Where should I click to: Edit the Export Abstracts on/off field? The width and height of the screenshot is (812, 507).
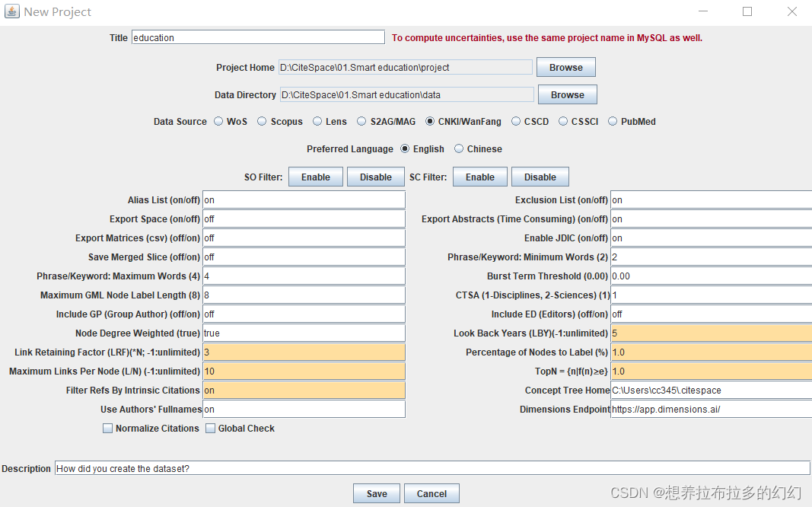tap(711, 219)
